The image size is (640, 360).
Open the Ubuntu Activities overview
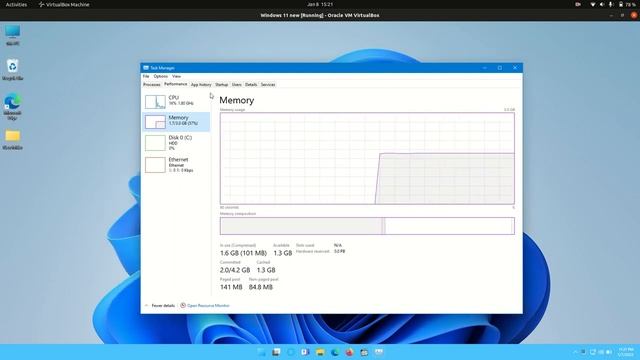16,4
